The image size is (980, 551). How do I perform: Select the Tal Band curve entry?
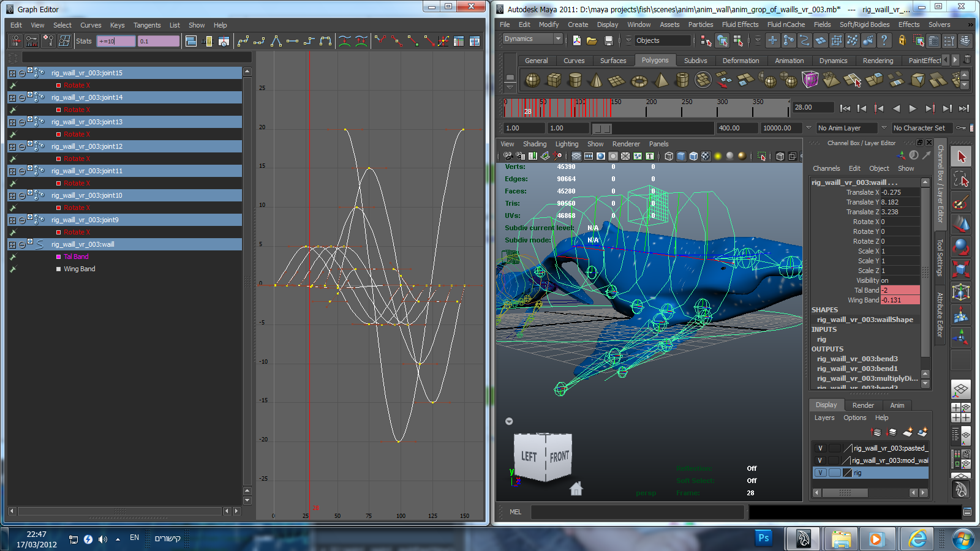click(76, 257)
